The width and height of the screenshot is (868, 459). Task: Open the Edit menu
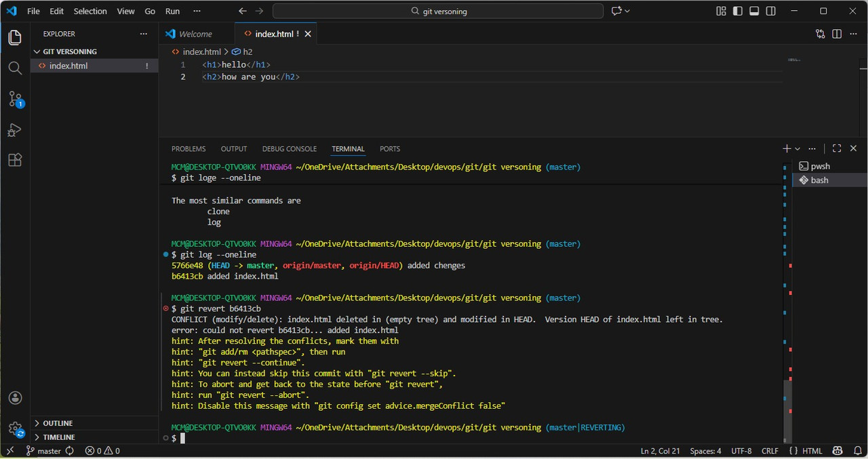point(57,11)
